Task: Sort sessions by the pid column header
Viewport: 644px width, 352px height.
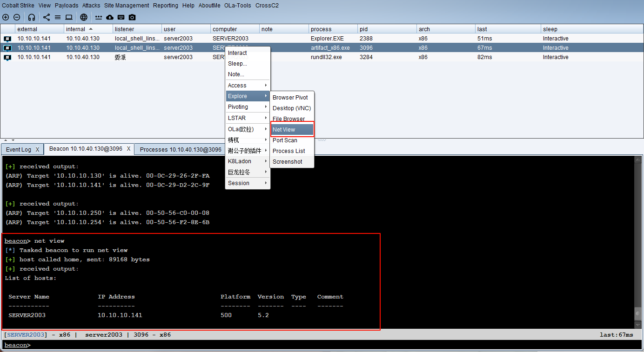Action: pyautogui.click(x=387, y=29)
